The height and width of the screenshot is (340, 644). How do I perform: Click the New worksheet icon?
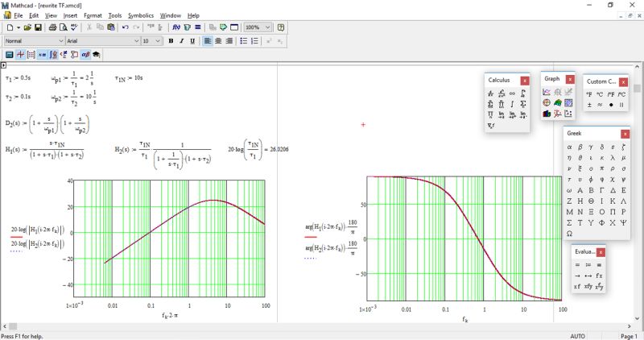[10, 27]
